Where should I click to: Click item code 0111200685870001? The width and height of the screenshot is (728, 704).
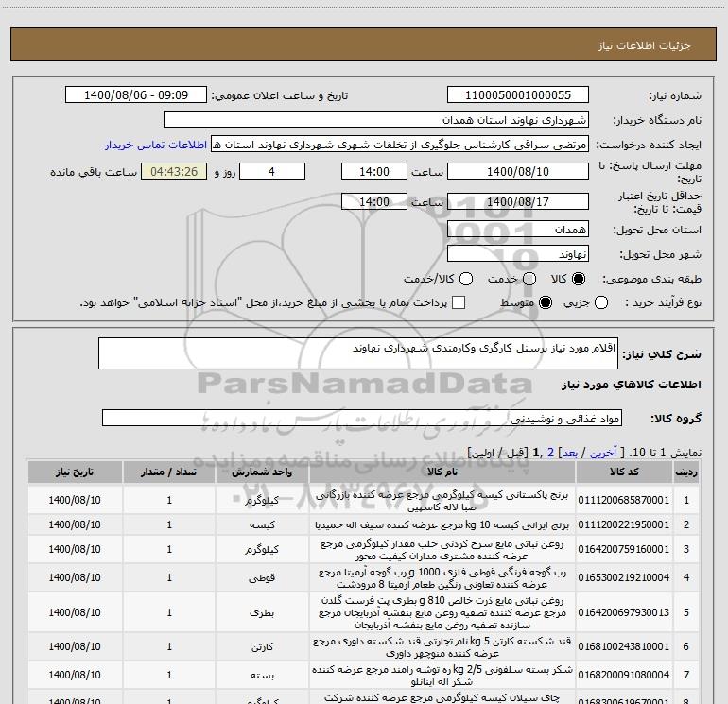coord(624,500)
